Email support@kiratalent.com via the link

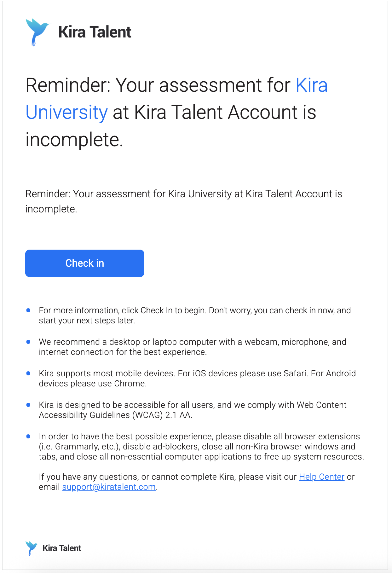pyautogui.click(x=109, y=487)
